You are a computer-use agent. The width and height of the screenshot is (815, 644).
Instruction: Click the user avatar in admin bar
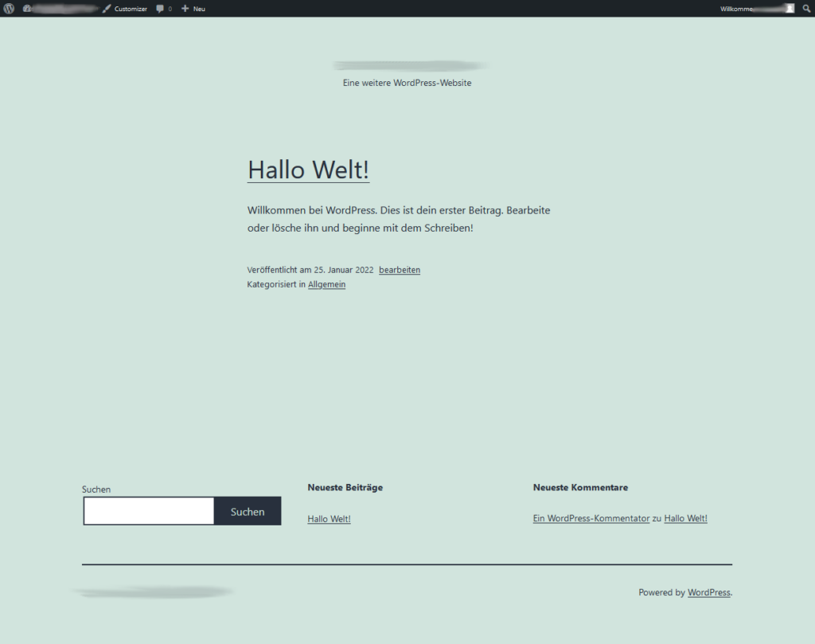[x=790, y=8]
